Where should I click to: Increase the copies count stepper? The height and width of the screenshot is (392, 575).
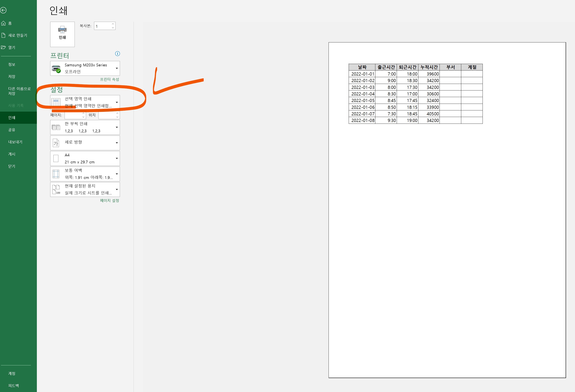pos(113,24)
